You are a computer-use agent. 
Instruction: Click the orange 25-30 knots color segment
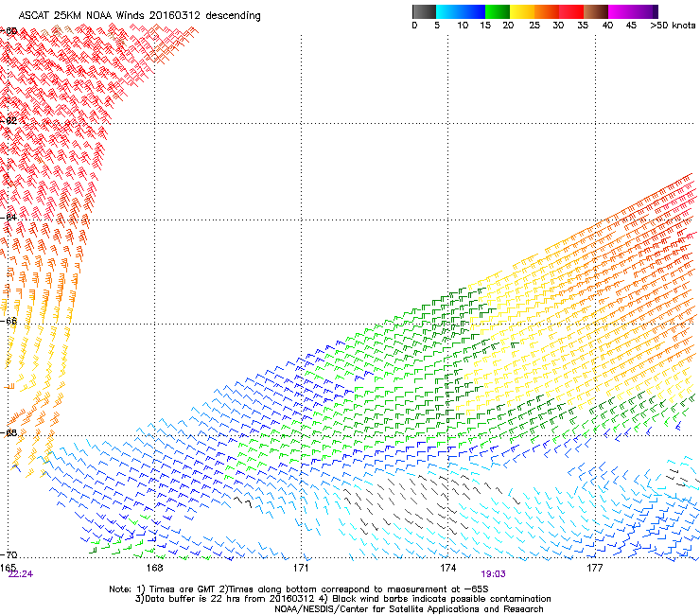tap(547, 11)
